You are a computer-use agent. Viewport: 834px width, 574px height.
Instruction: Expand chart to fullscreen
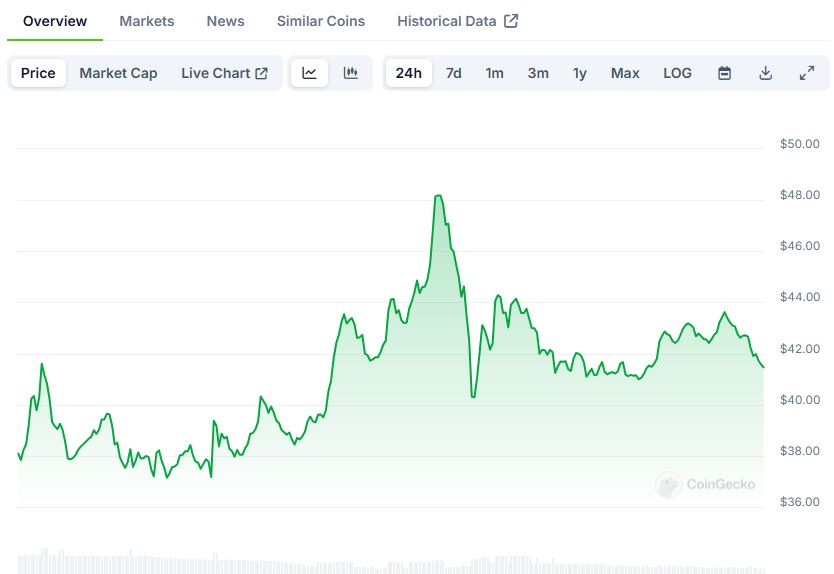click(x=807, y=73)
